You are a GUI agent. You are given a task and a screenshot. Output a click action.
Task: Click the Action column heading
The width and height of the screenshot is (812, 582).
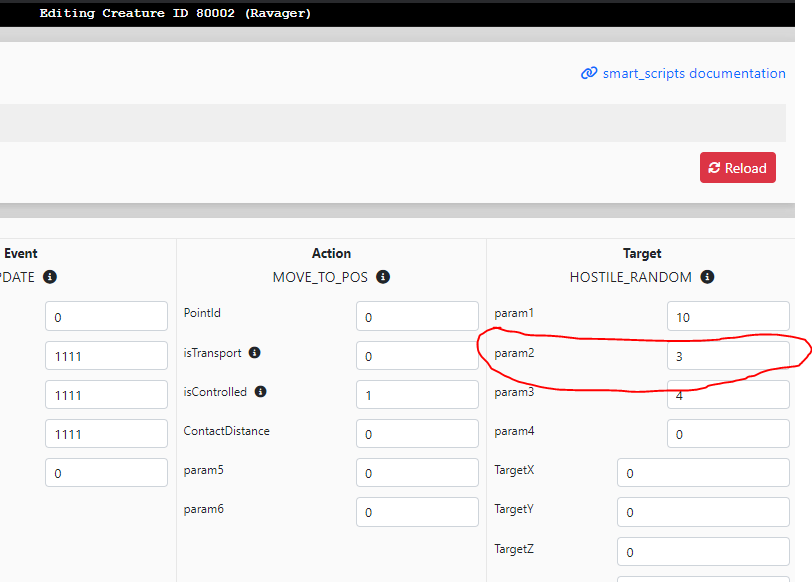pyautogui.click(x=331, y=253)
